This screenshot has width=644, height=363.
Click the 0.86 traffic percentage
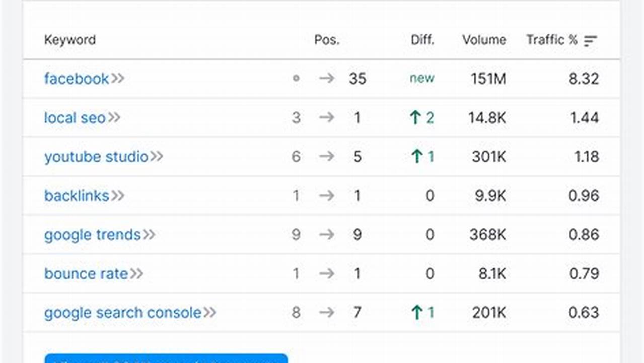[584, 235]
